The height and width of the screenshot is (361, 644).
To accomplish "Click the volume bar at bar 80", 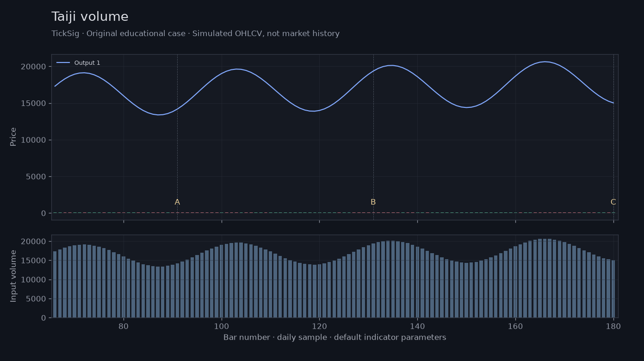I will (124, 287).
